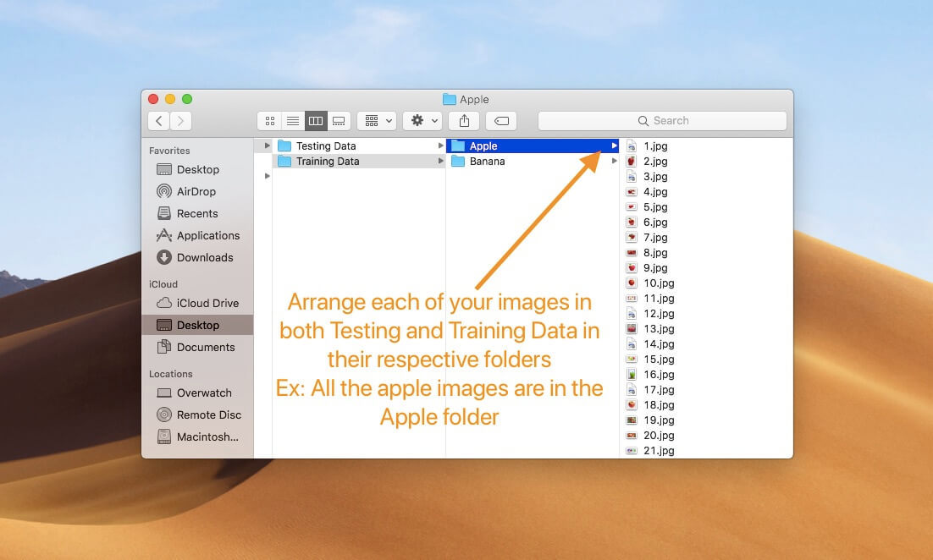Image resolution: width=933 pixels, height=560 pixels.
Task: Expand the Banana folder arrow
Action: 615,162
